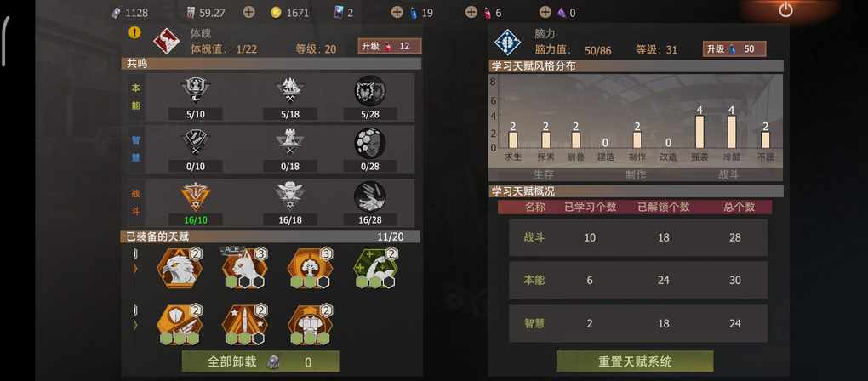Select the soccer-pattern head badge 0/28

[x=370, y=143]
